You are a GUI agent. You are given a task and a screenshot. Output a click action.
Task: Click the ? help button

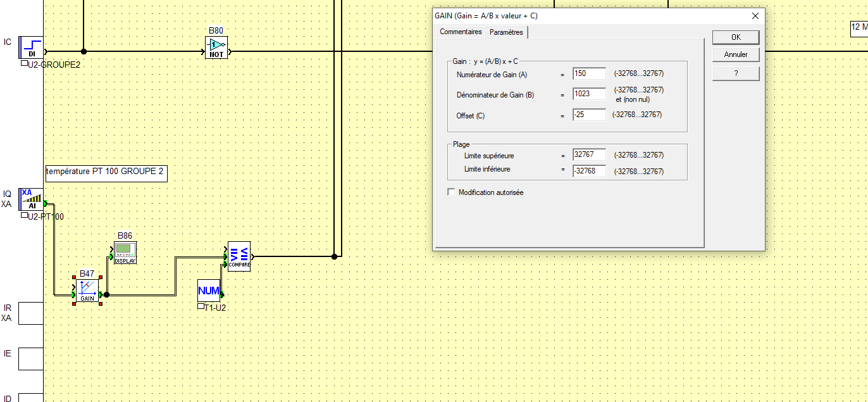click(x=735, y=73)
